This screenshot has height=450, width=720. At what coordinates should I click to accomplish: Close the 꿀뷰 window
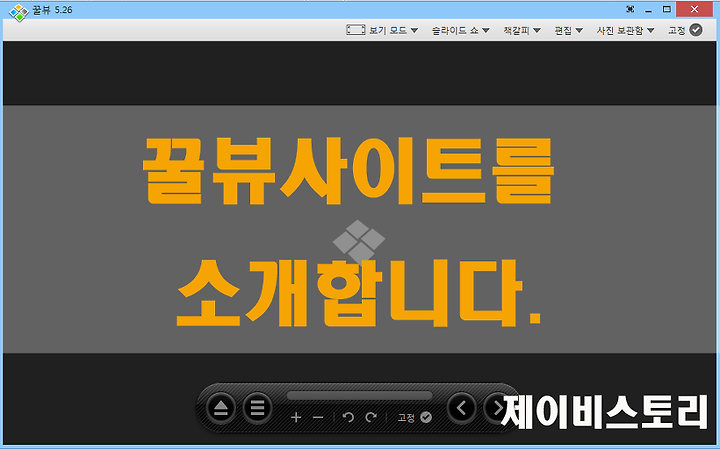pos(694,9)
